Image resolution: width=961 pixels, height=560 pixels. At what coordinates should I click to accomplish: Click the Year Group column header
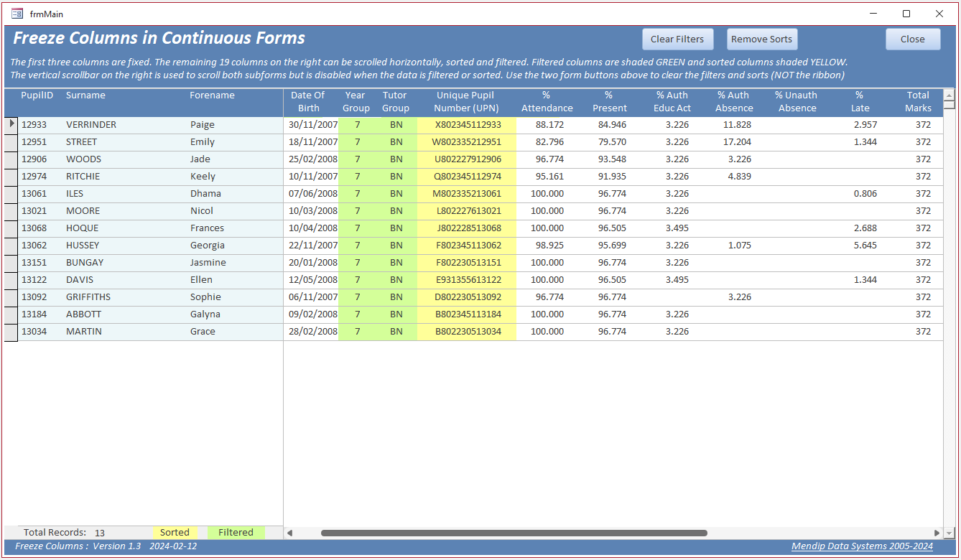(x=356, y=101)
